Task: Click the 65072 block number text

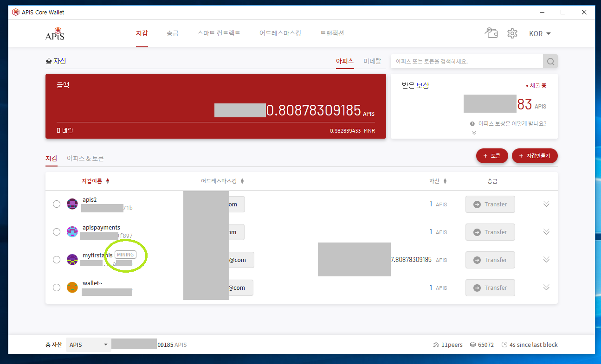Action: pyautogui.click(x=486, y=345)
